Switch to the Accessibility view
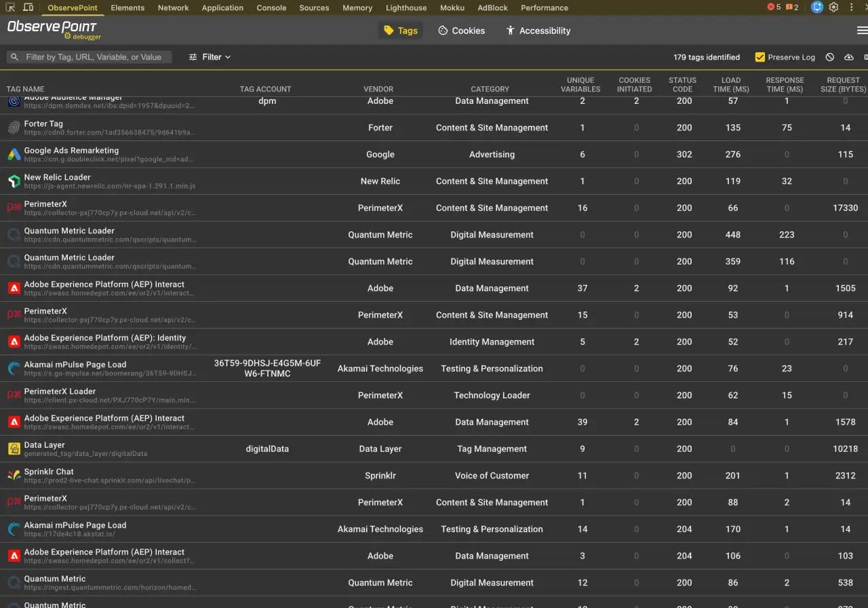Screen dimensions: 868x608 [538, 31]
